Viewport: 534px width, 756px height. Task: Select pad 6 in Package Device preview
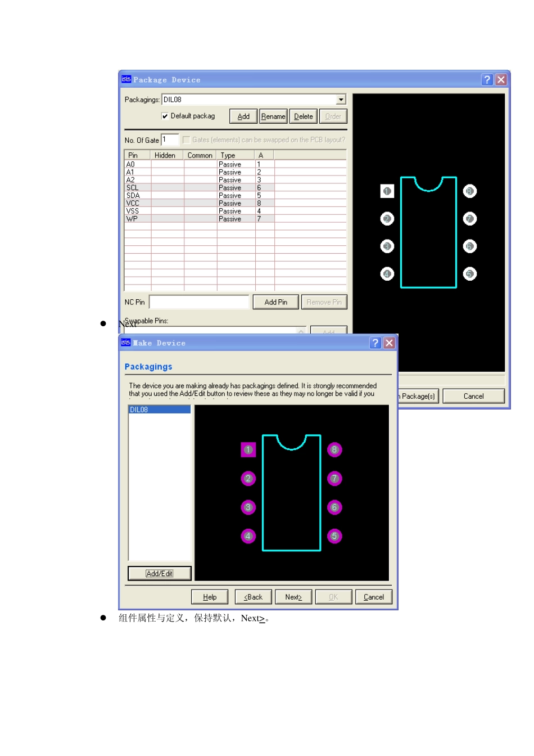[470, 246]
